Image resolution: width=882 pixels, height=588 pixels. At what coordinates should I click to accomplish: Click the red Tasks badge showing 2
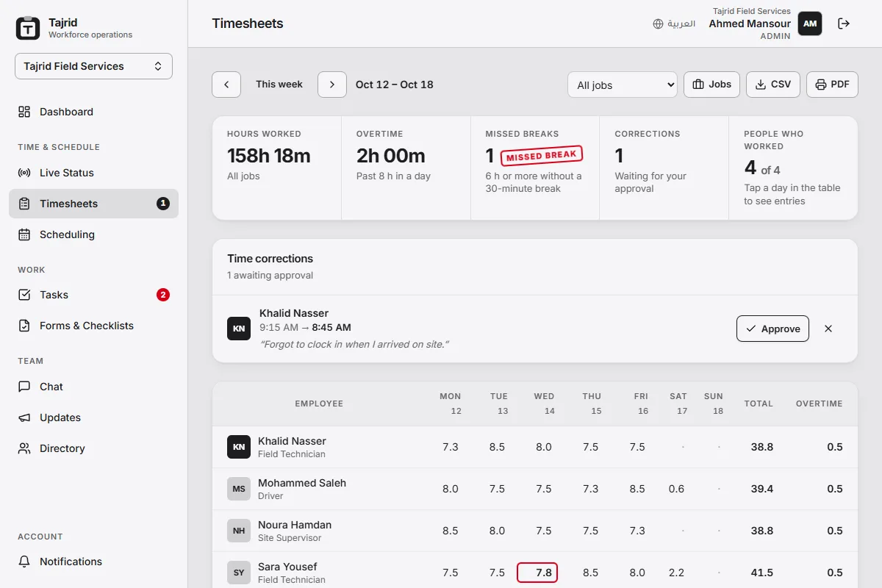tap(163, 295)
